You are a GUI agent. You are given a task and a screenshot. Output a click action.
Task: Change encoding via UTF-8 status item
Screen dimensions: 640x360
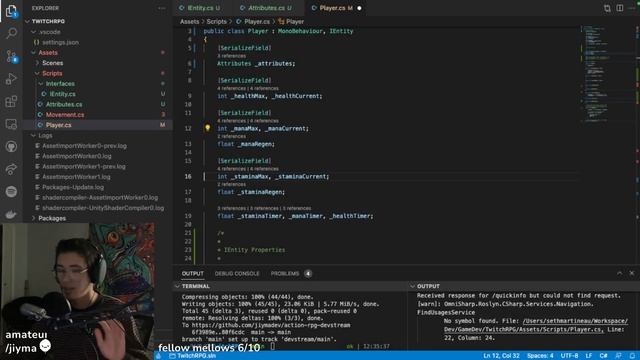pos(569,356)
